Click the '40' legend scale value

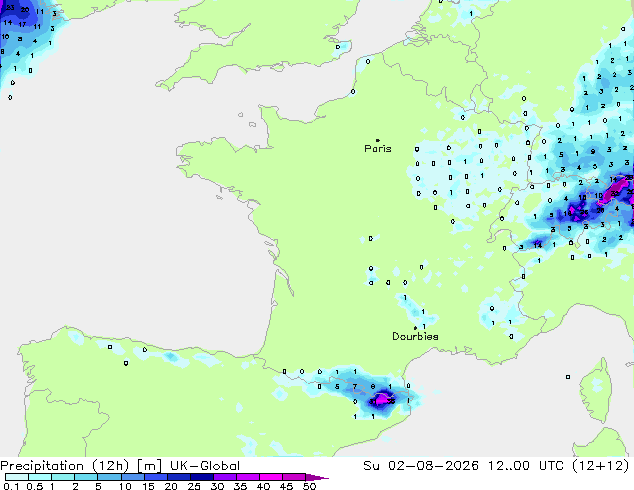coord(263,486)
